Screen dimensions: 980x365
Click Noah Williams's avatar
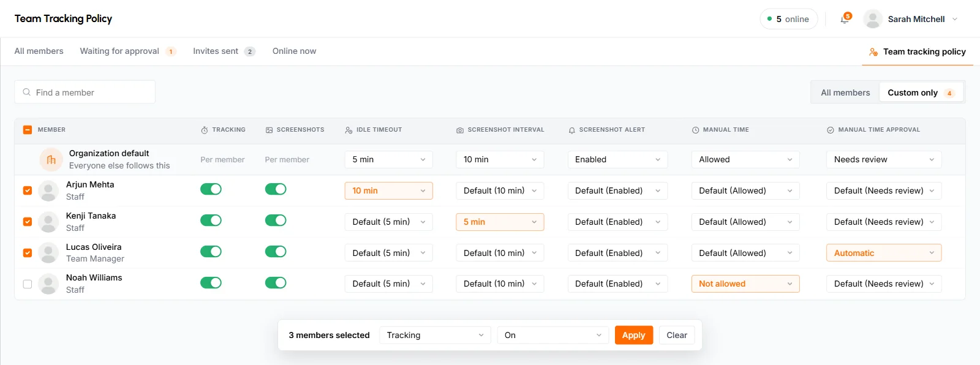[48, 284]
